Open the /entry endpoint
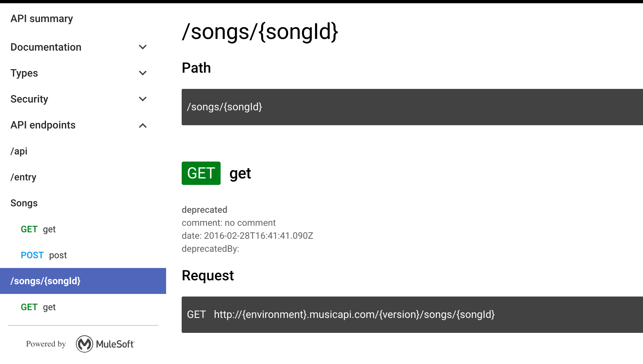Viewport: 643px width, 364px height. pos(23,177)
